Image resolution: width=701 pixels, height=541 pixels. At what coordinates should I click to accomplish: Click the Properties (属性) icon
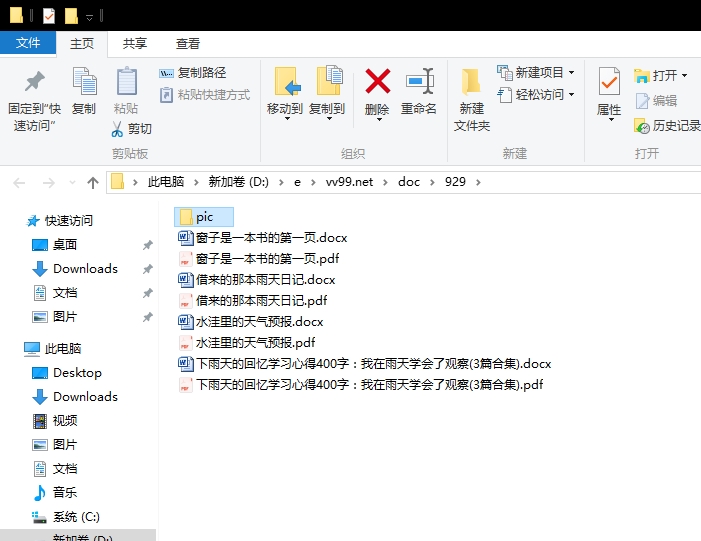click(x=609, y=81)
